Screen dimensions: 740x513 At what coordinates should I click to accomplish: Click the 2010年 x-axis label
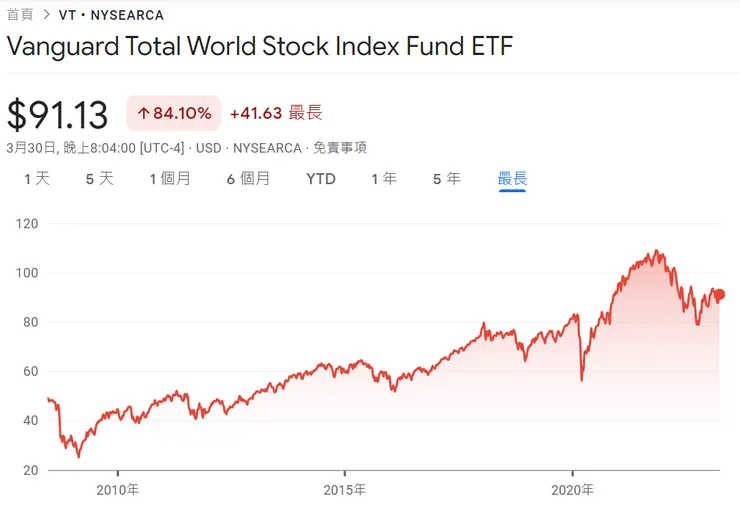pos(117,490)
